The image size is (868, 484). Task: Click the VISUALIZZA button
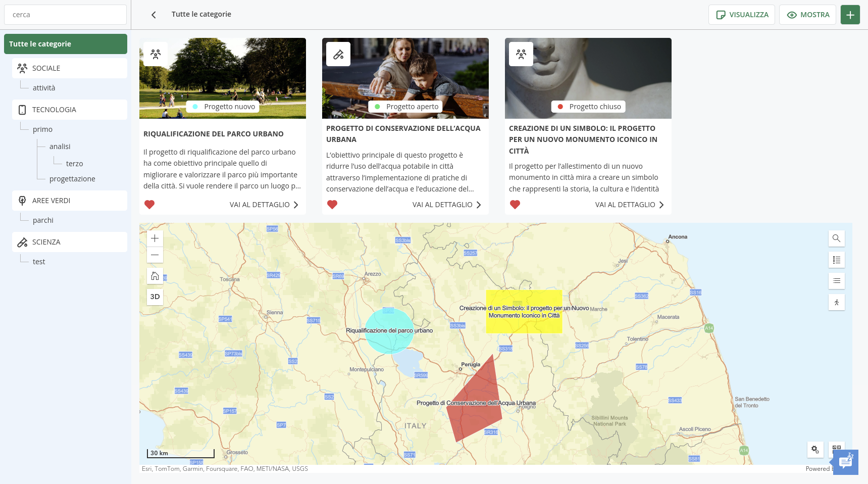click(741, 15)
